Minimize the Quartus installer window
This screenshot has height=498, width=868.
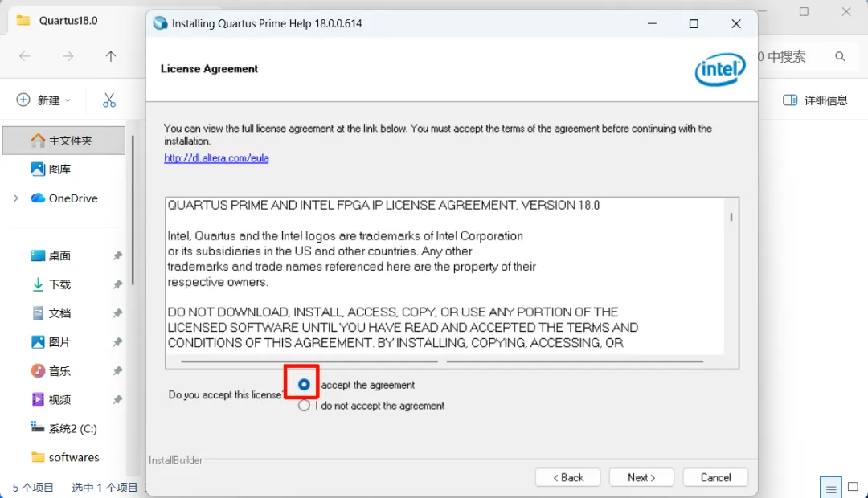pyautogui.click(x=652, y=23)
